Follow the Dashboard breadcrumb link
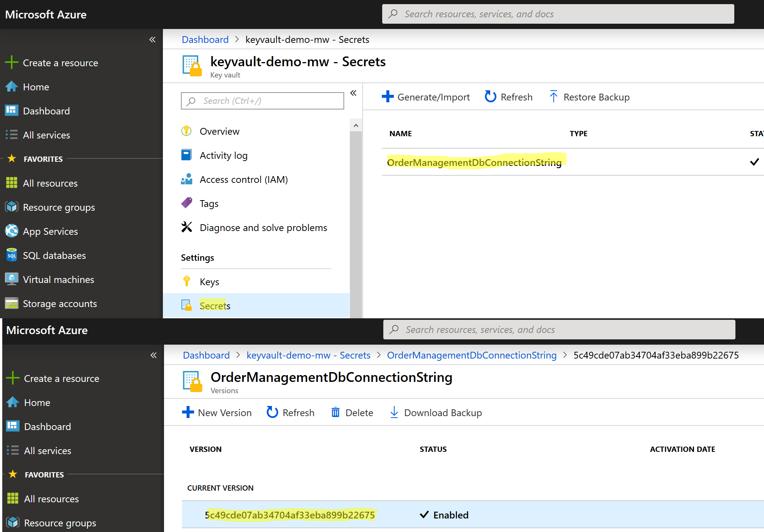This screenshot has width=764, height=532. [x=205, y=39]
